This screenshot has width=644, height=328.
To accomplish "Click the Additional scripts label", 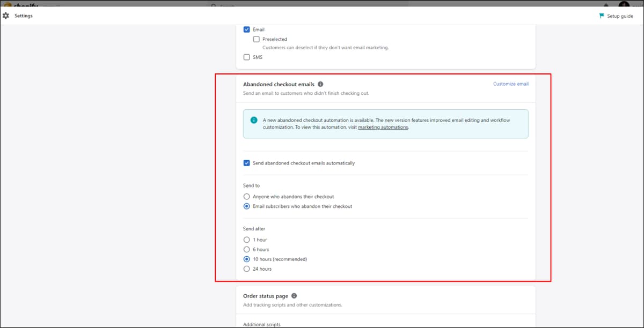I will [x=261, y=324].
